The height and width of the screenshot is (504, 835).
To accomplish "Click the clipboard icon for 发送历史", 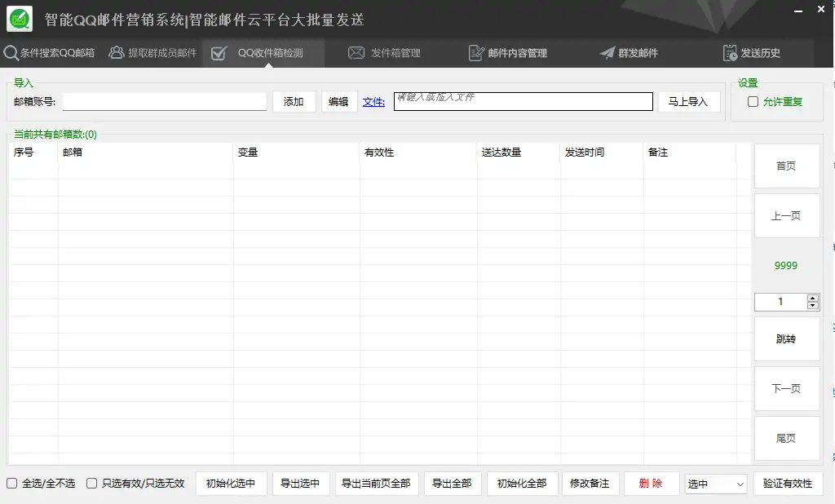I will point(730,53).
